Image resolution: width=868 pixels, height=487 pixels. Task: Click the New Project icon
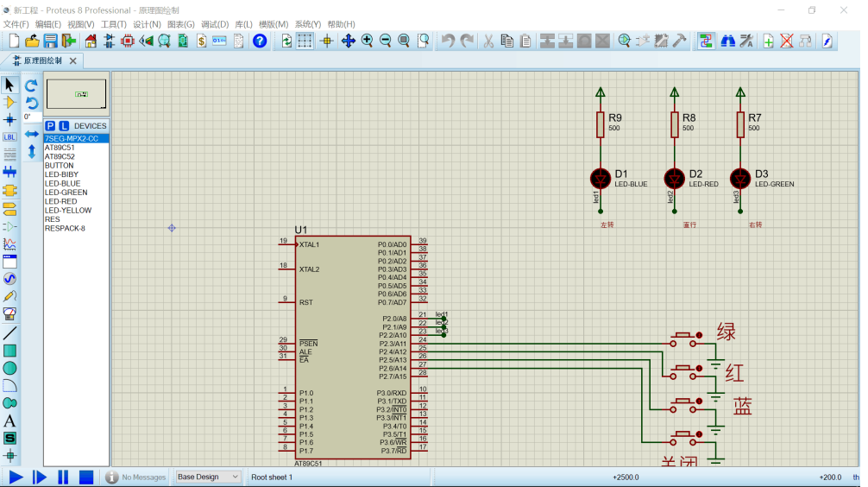[x=14, y=41]
